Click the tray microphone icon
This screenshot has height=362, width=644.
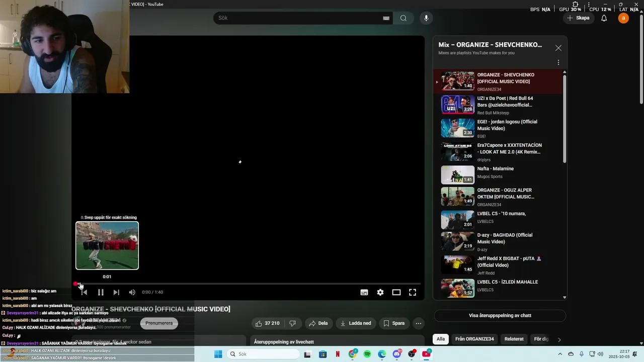pyautogui.click(x=582, y=354)
